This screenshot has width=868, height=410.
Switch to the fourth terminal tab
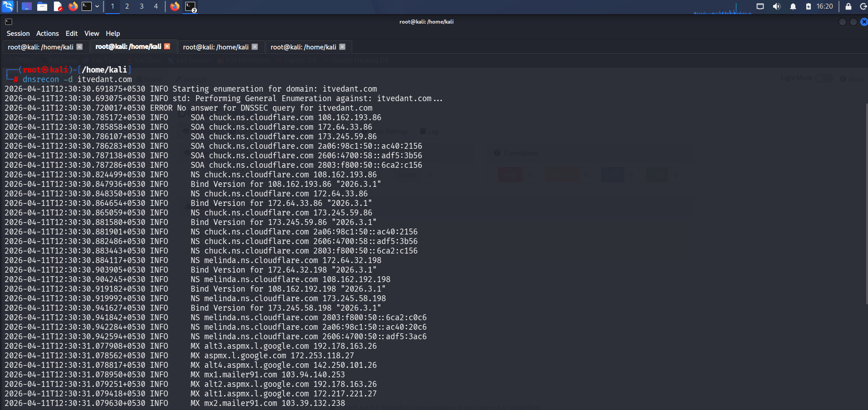[308, 47]
